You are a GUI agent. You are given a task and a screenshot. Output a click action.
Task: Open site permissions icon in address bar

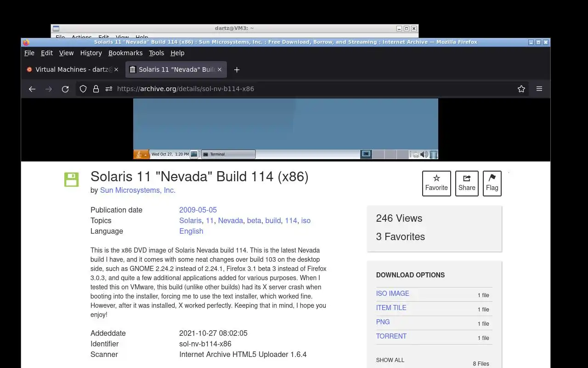109,89
